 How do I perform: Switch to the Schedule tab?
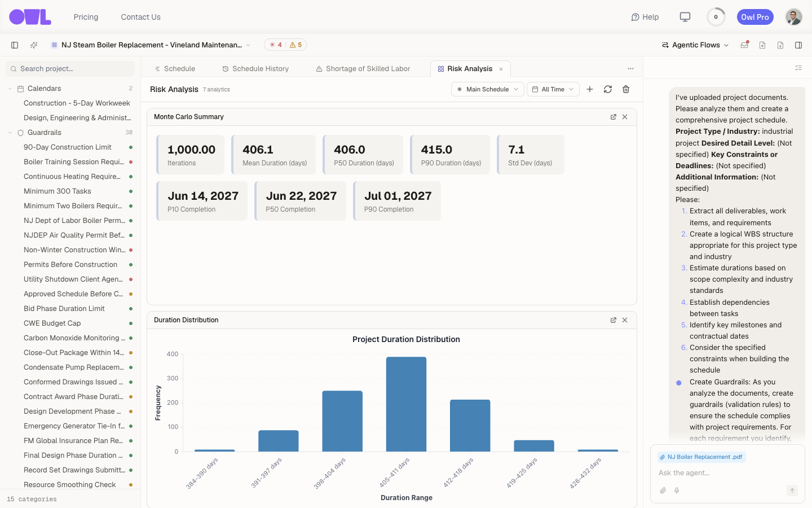(175, 69)
